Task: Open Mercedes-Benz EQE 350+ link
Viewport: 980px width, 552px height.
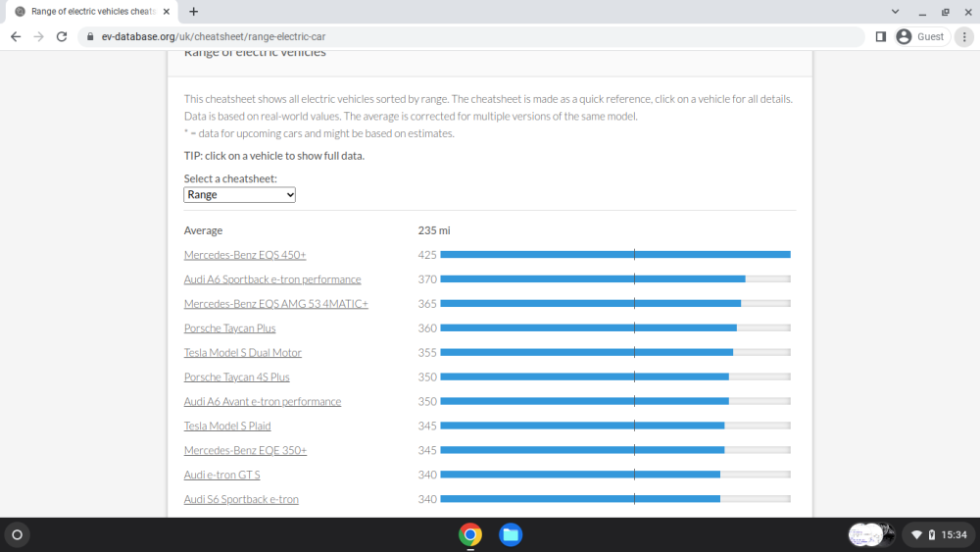Action: pos(245,450)
